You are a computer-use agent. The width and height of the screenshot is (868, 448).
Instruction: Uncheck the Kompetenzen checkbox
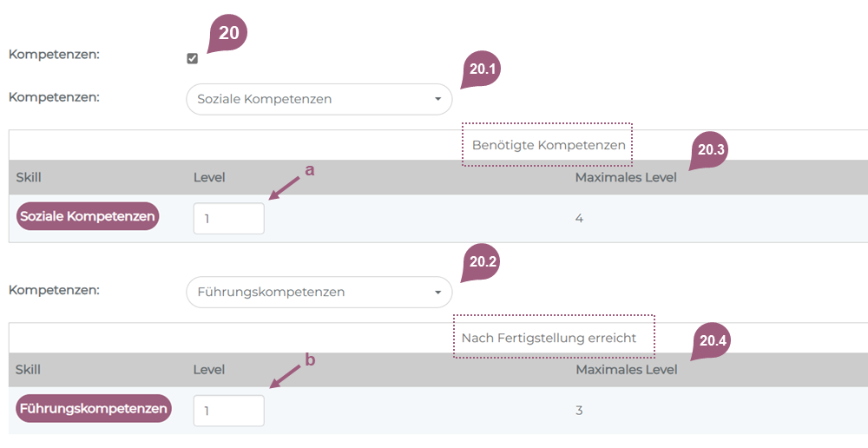click(x=192, y=58)
